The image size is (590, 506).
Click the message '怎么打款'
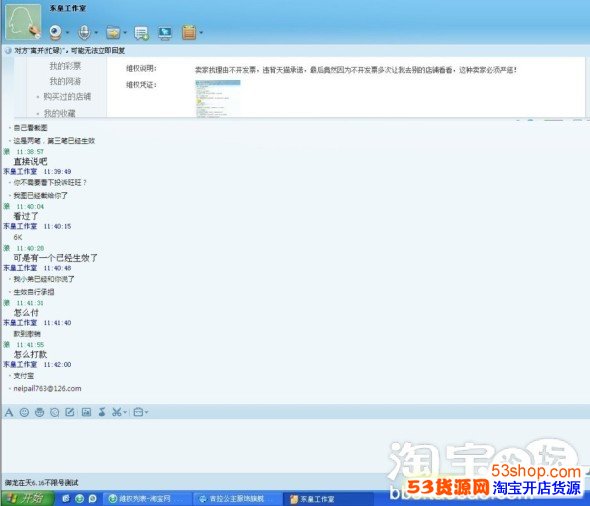pyautogui.click(x=30, y=354)
